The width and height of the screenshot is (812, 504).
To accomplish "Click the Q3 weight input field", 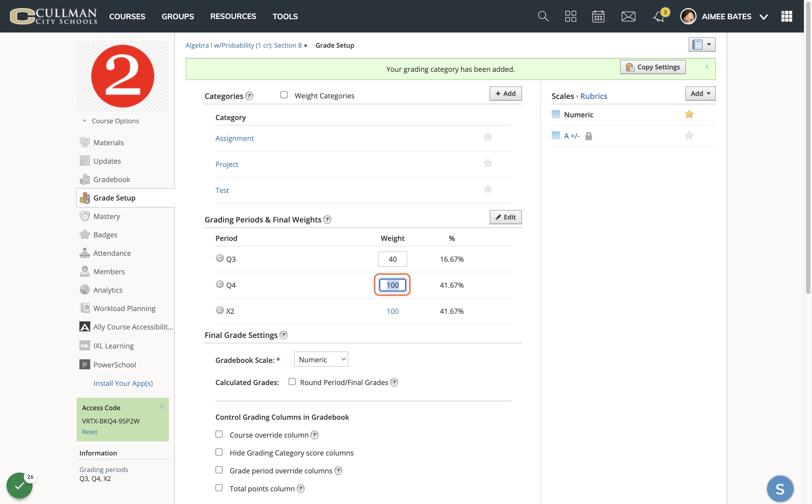I will pyautogui.click(x=392, y=259).
